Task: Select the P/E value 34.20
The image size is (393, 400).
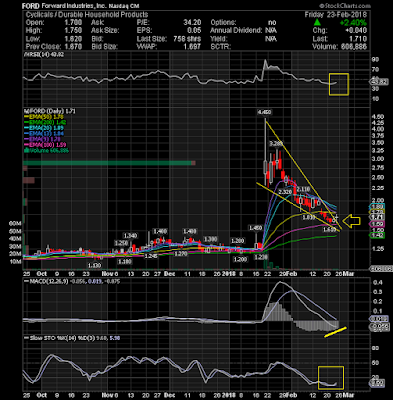Action: point(192,23)
